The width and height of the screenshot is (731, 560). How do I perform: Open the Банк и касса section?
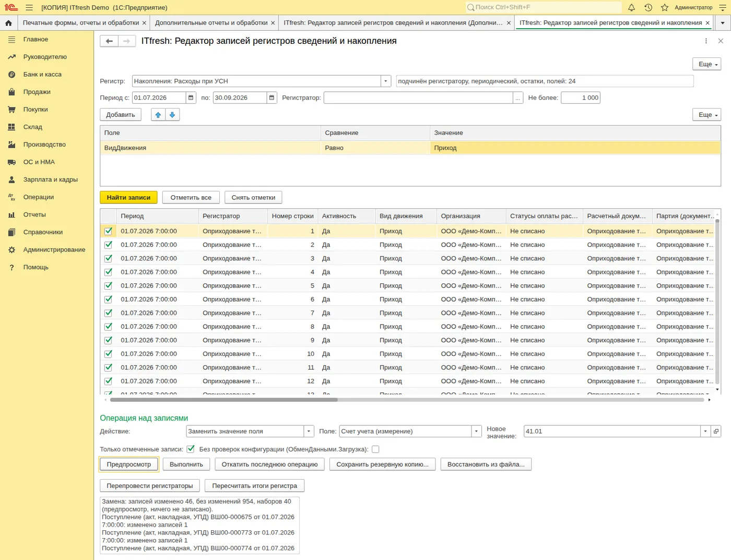(x=42, y=75)
